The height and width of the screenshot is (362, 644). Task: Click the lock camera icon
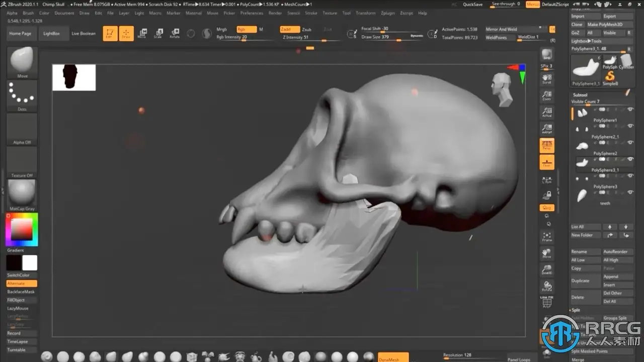point(547,195)
